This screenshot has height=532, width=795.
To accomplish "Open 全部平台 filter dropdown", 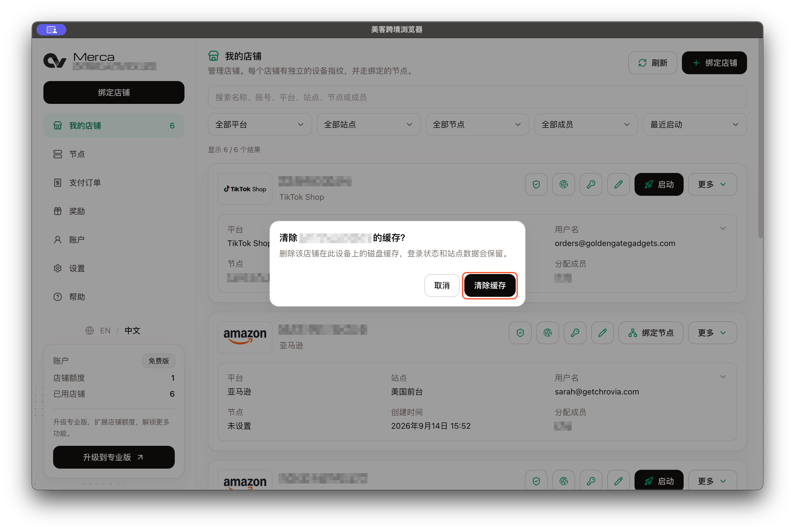I will pyautogui.click(x=260, y=124).
